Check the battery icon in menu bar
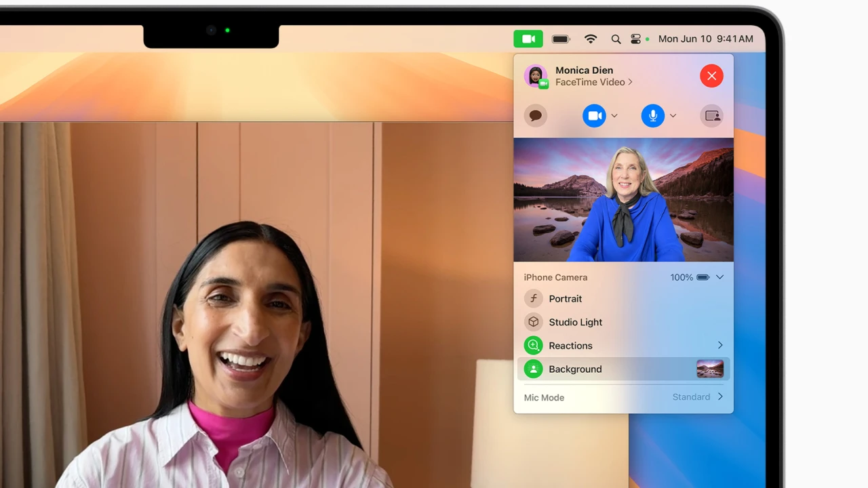 click(x=561, y=39)
